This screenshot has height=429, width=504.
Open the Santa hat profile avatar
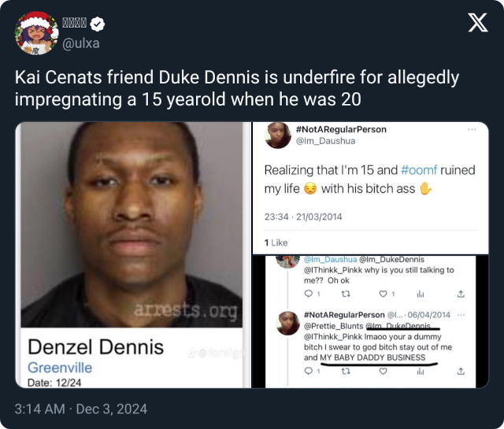37,33
